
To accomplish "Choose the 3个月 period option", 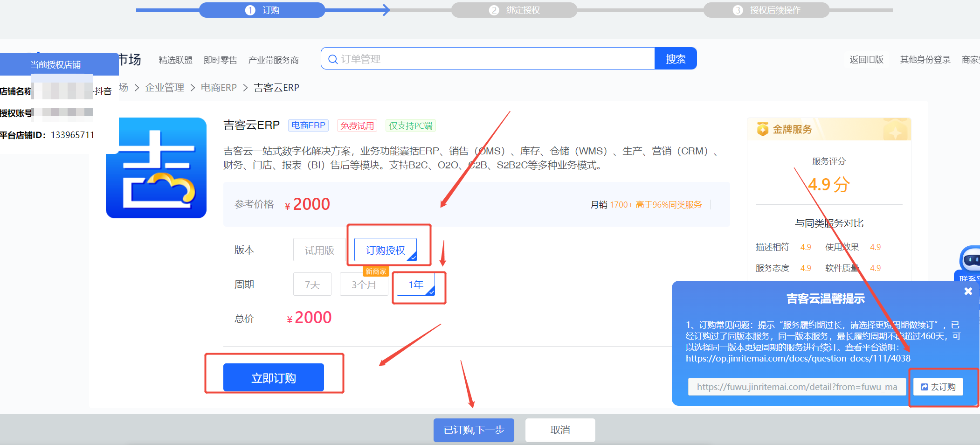I will (364, 285).
